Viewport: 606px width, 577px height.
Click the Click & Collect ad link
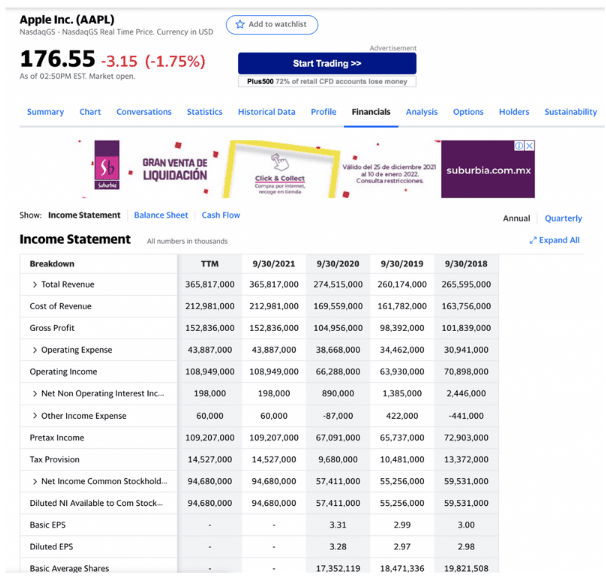pos(279,177)
